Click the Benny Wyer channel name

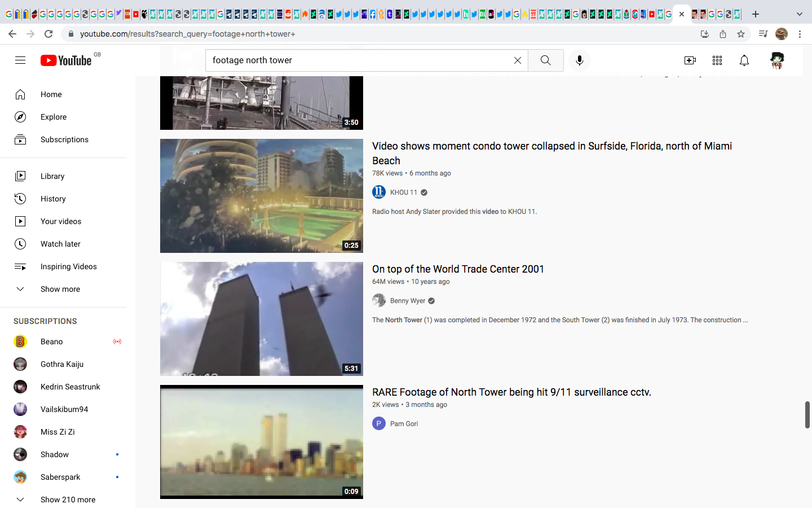[408, 301]
